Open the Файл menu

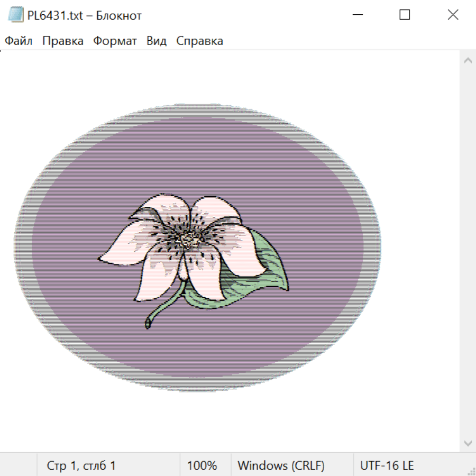coord(19,41)
